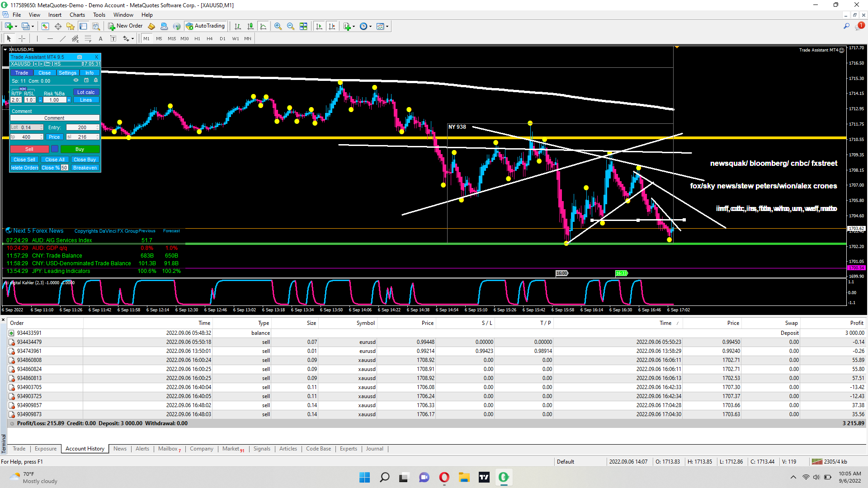
Task: Click the blue square between Sell and Buy
Action: click(55, 149)
